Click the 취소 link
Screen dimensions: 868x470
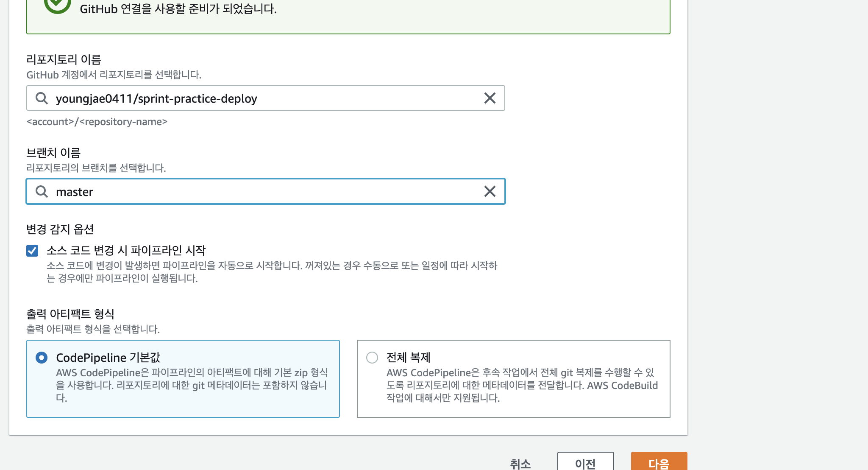click(x=520, y=464)
